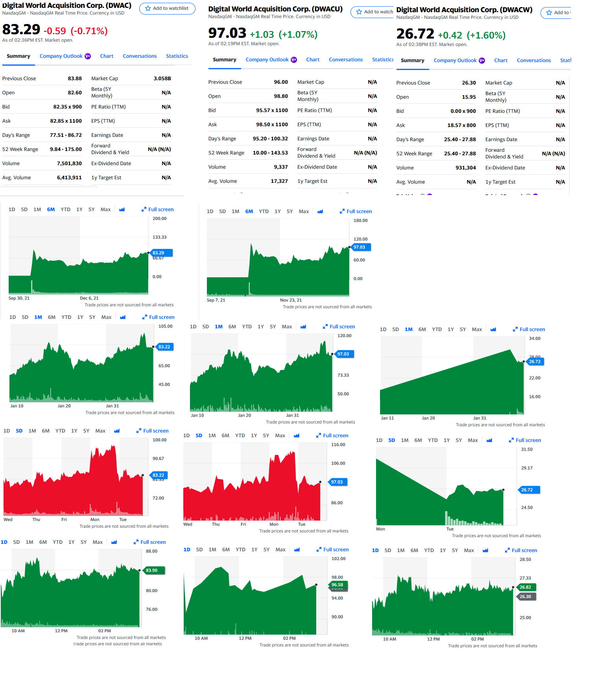616x685 pixels.
Task: Open chart-type icon on red DWAC 5D chart
Action: click(117, 431)
